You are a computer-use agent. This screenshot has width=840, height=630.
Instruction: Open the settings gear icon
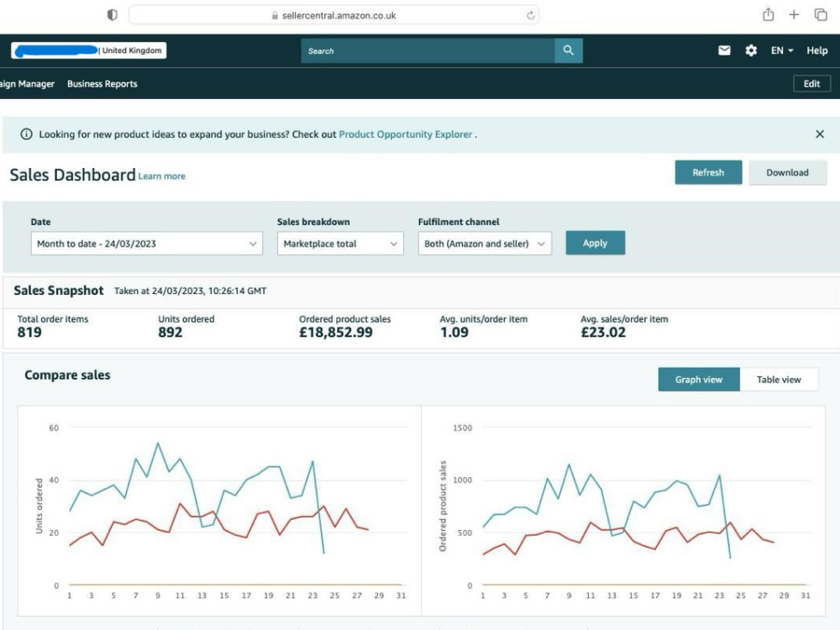(x=751, y=50)
